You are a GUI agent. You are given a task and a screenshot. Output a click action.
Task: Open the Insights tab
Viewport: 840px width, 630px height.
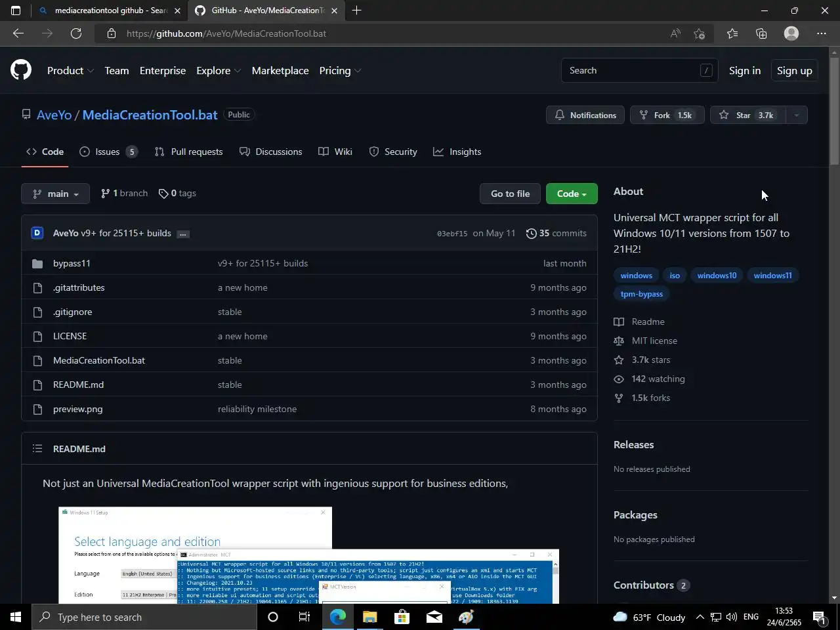(457, 152)
